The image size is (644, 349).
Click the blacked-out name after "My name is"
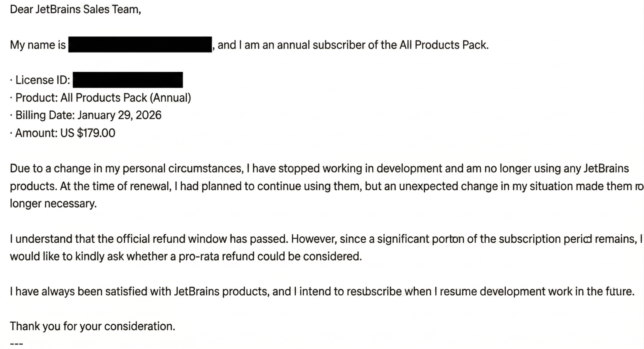pyautogui.click(x=140, y=45)
